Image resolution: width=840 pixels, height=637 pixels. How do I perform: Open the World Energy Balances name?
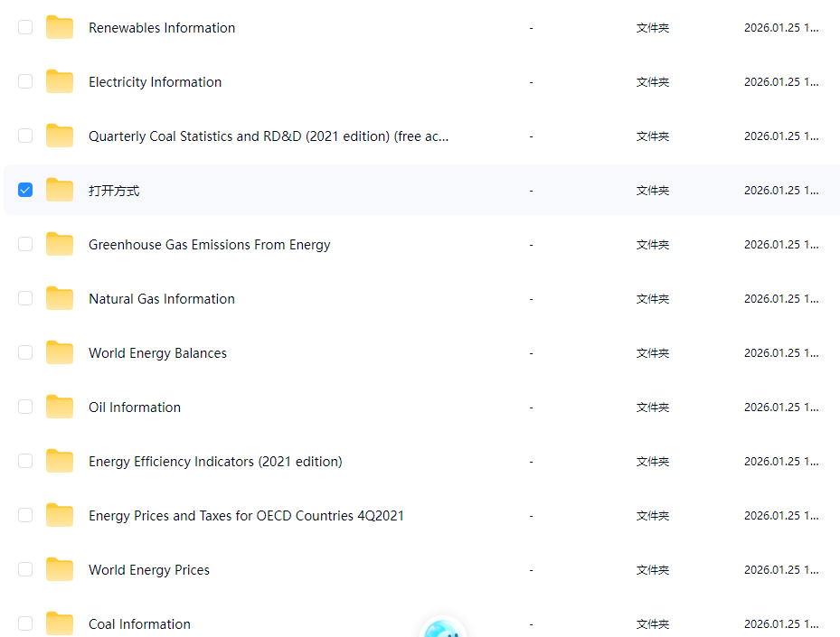[x=157, y=353]
